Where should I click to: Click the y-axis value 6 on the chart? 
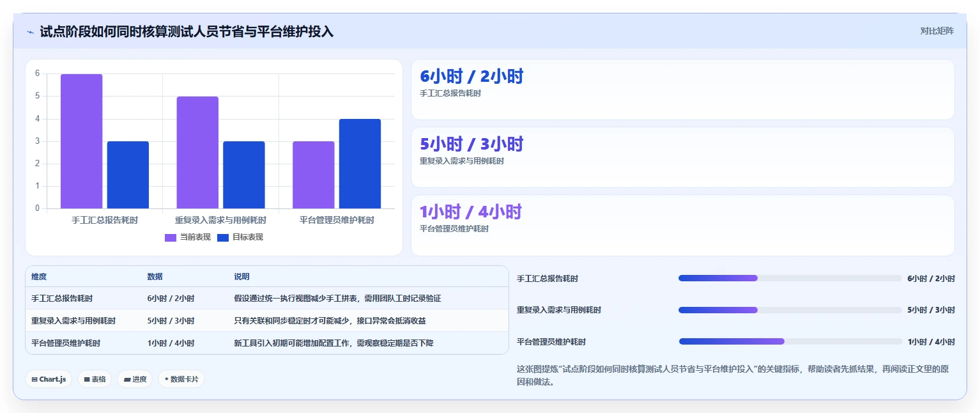(x=37, y=74)
